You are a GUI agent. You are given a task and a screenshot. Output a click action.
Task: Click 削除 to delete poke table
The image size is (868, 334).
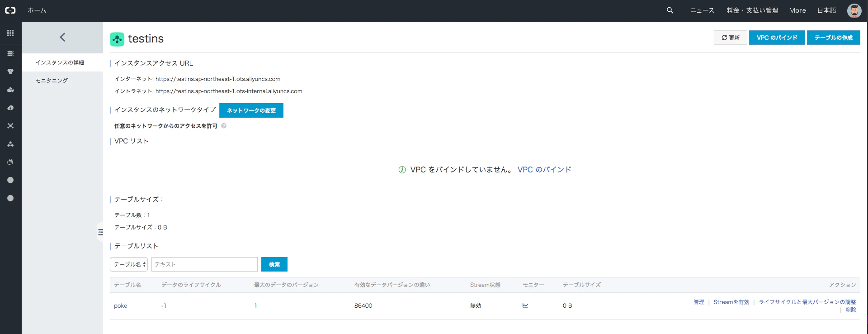coord(851,310)
